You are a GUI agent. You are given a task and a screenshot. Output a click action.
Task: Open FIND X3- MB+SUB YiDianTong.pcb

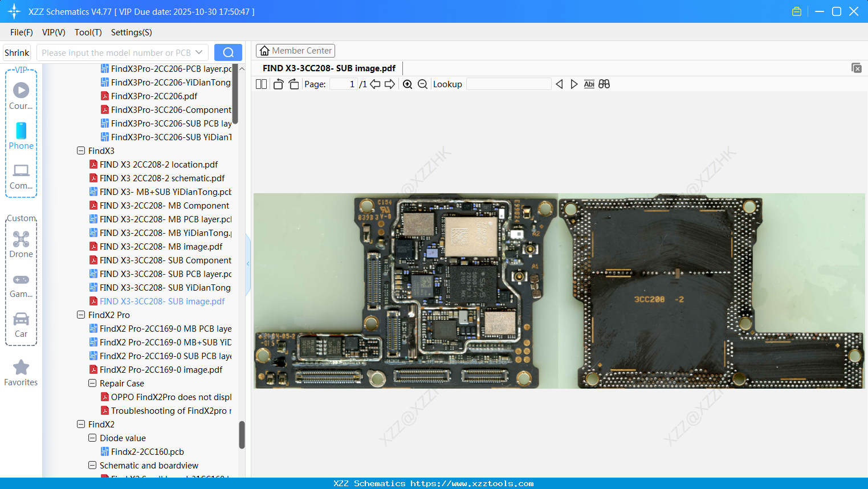pos(160,192)
